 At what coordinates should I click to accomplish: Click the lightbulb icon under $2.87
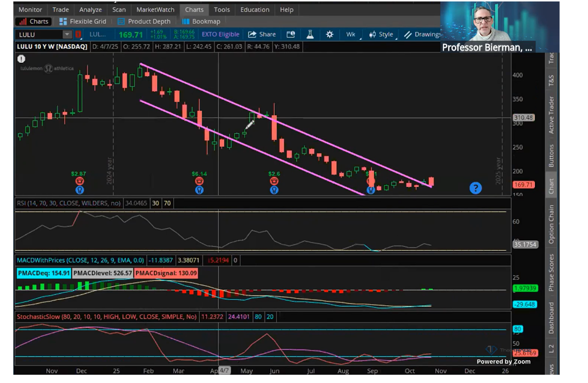79,190
